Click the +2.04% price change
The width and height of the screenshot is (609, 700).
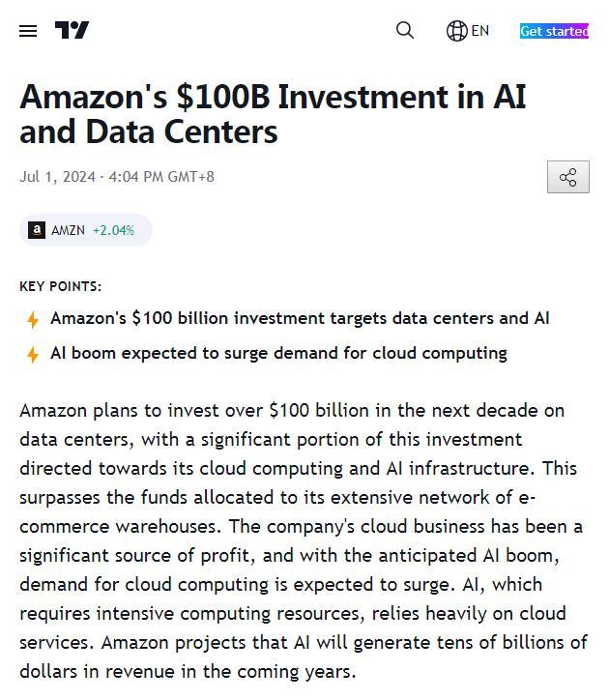coord(113,230)
